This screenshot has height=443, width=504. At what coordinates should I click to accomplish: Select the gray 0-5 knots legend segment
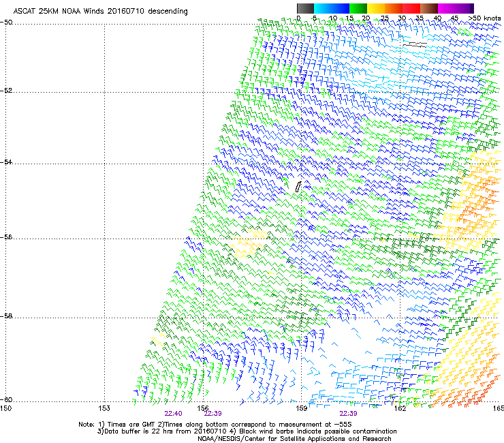(x=305, y=8)
